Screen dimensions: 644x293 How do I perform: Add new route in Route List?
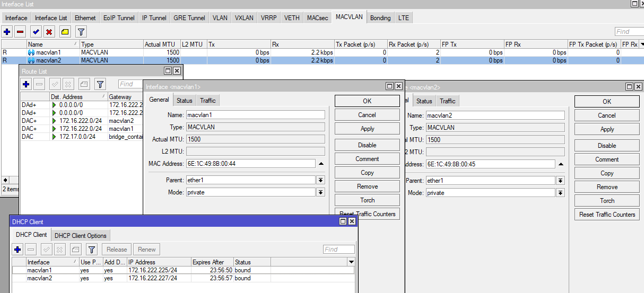(x=27, y=84)
